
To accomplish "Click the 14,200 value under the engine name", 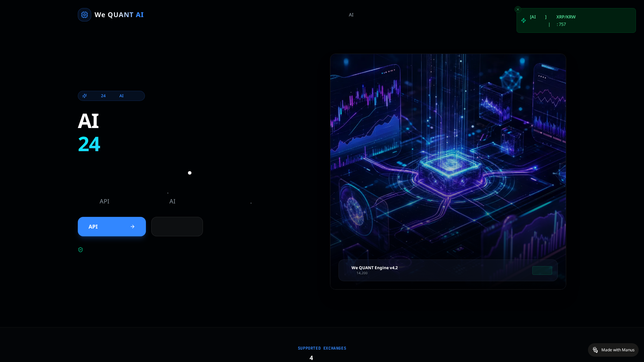I will tap(362, 273).
